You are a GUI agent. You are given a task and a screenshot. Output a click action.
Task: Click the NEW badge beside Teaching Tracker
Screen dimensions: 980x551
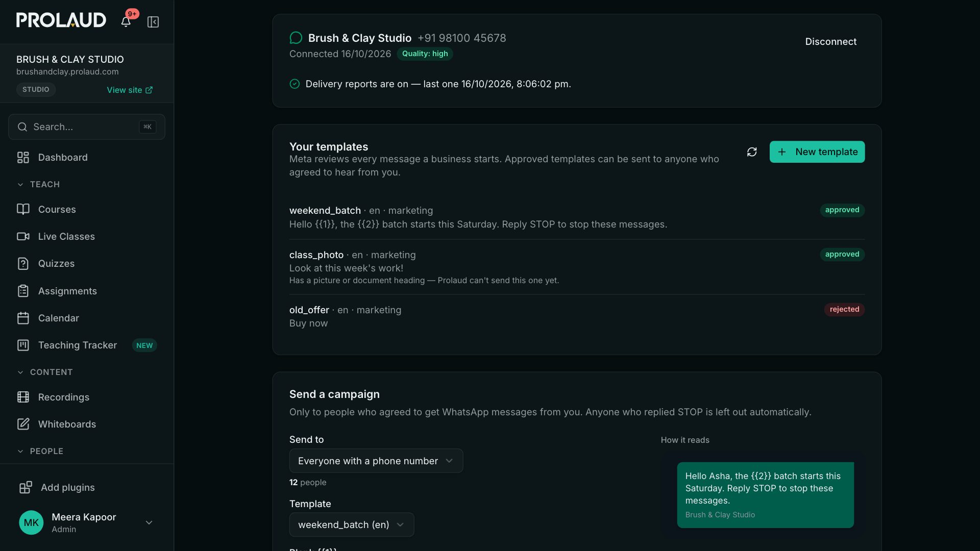pyautogui.click(x=144, y=345)
